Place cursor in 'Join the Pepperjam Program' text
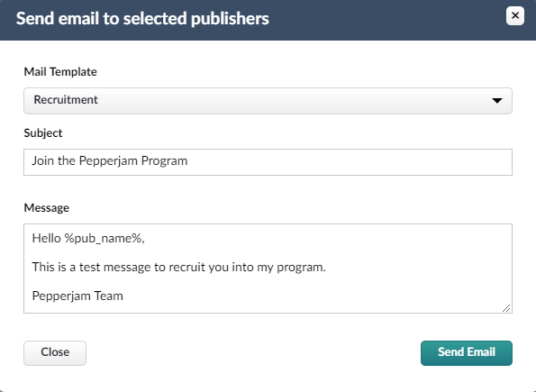 110,160
